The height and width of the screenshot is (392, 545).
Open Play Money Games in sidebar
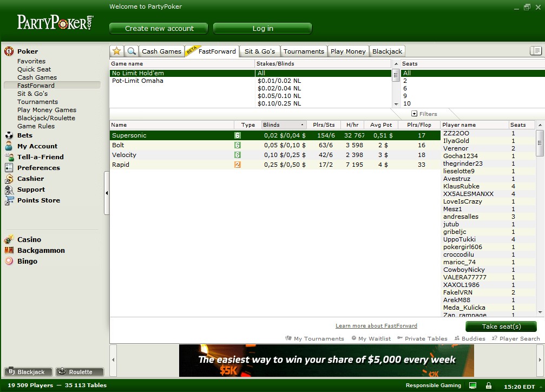click(47, 110)
